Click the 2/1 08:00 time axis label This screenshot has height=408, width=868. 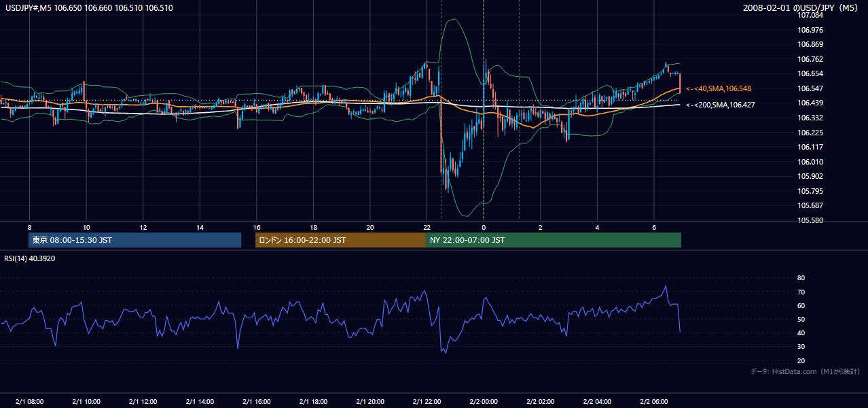(29, 401)
